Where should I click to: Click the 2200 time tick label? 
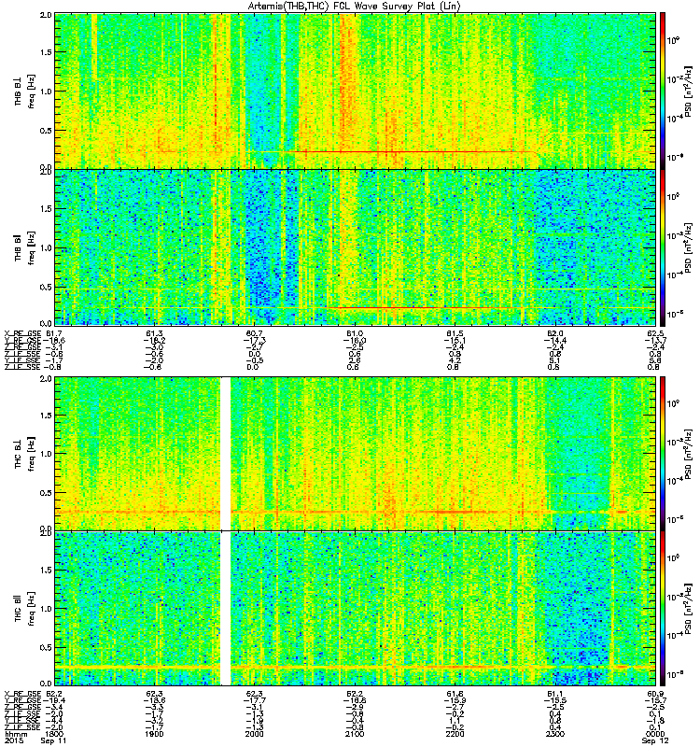coord(455,734)
